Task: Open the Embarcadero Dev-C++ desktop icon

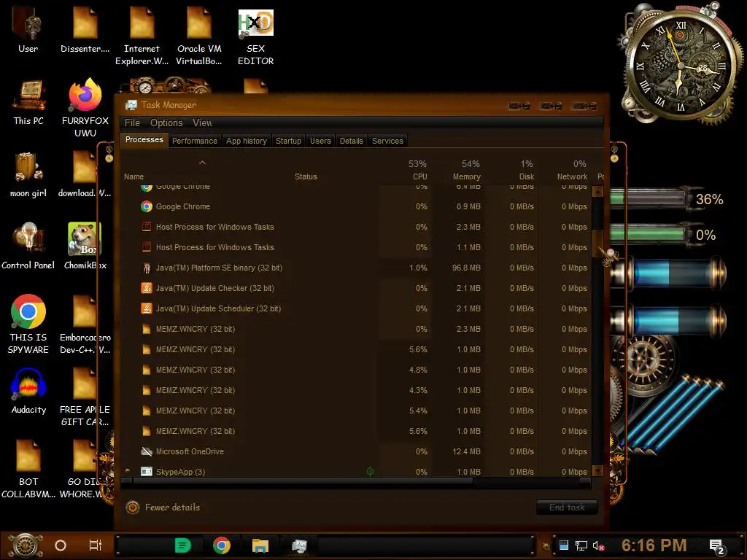Action: [x=85, y=324]
